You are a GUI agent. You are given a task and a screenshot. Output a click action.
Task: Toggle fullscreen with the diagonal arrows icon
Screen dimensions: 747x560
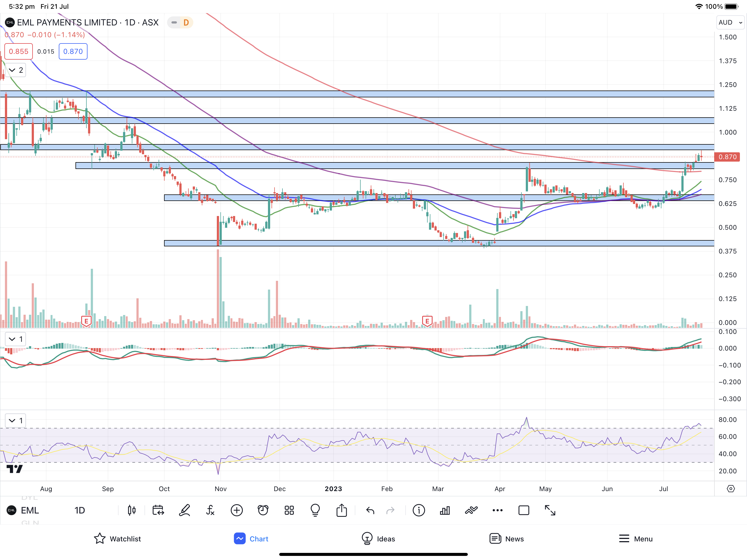(x=550, y=510)
